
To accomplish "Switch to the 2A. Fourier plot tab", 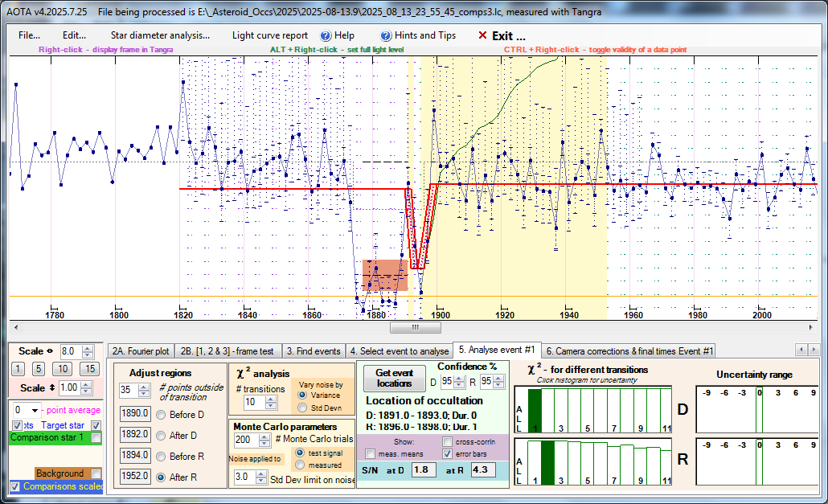I will pyautogui.click(x=141, y=350).
